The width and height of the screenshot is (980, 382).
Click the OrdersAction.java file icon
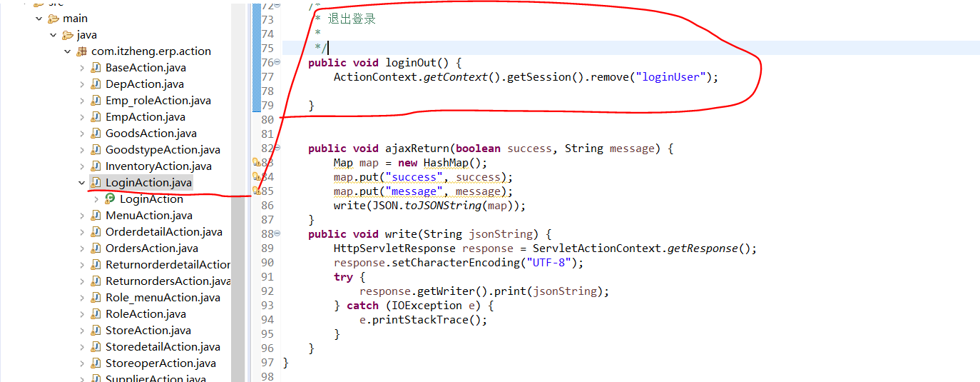[96, 248]
